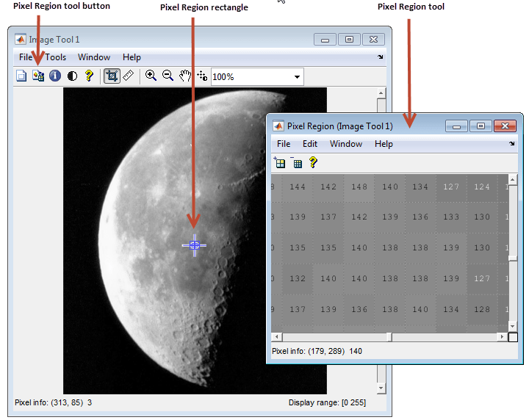The width and height of the screenshot is (529, 420).
Task: Click the Pixel Region rectangle on moon image
Action: click(x=194, y=245)
